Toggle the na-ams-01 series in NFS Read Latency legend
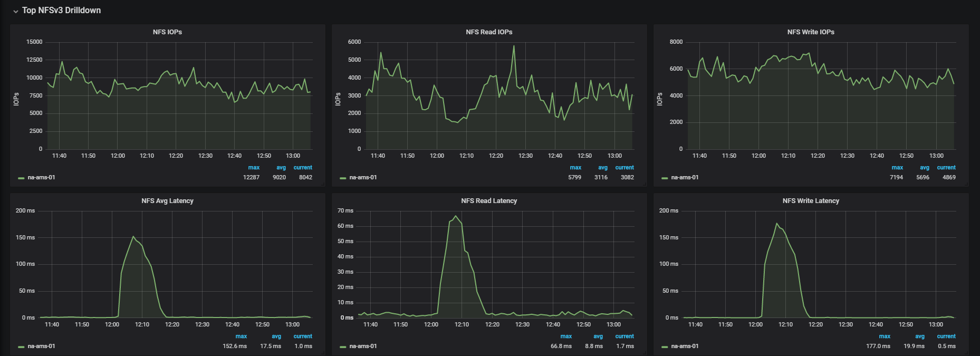The height and width of the screenshot is (356, 980). [x=363, y=347]
